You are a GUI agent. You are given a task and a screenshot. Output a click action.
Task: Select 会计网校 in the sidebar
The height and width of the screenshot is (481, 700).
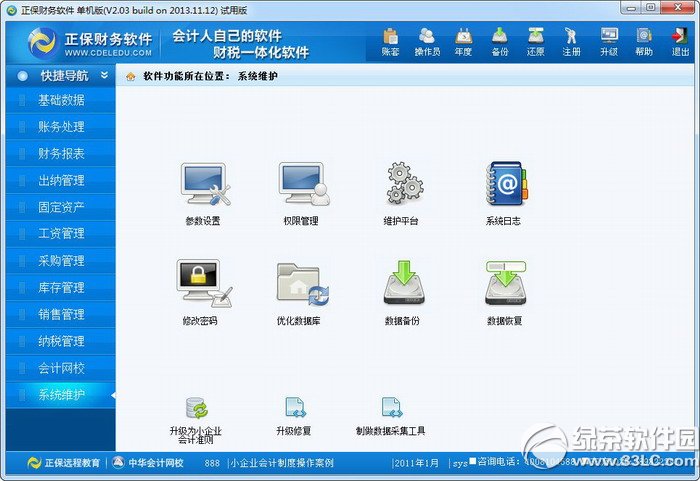(61, 368)
